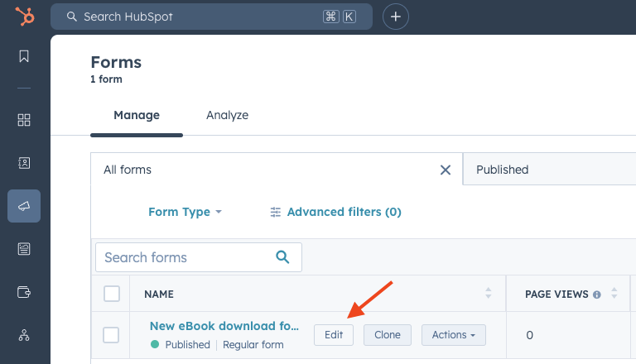
Task: Click the Regular form label
Action: 253,344
